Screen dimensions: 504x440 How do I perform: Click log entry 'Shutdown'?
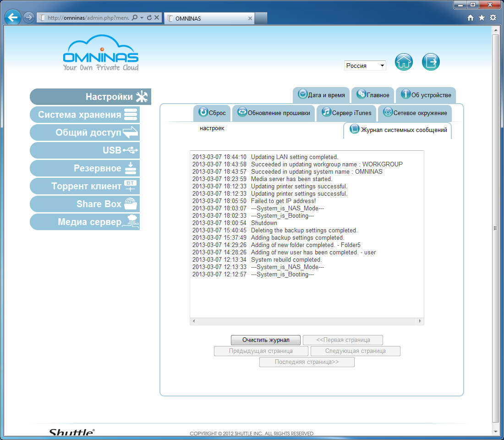pyautogui.click(x=264, y=223)
